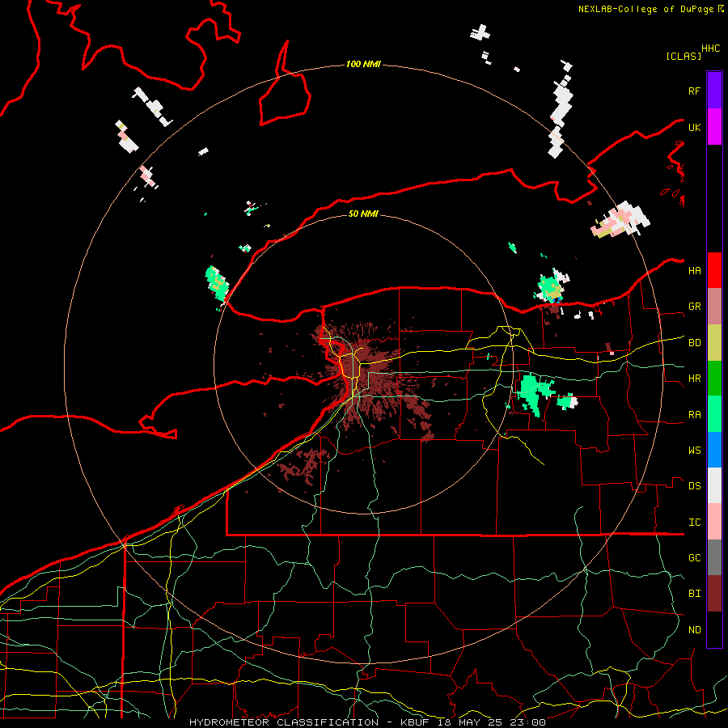Click the 50 NMI range ring label
Screen dimensions: 728x728
click(x=363, y=214)
